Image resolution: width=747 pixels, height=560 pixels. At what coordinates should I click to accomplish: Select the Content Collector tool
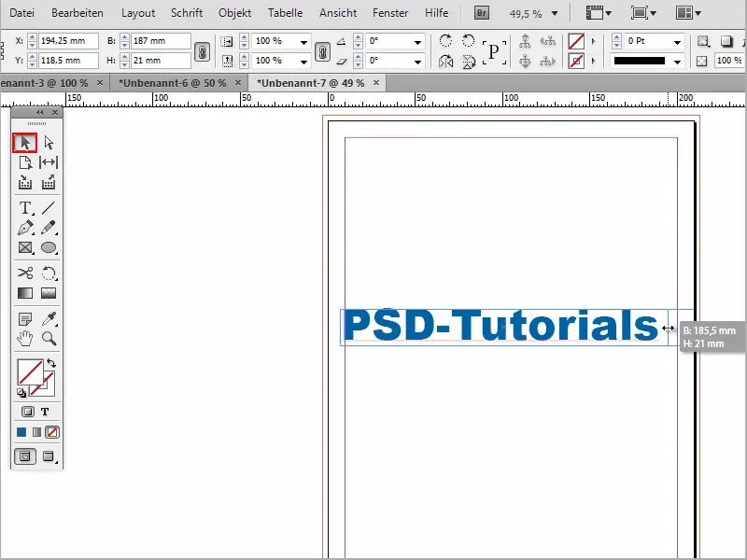25,182
